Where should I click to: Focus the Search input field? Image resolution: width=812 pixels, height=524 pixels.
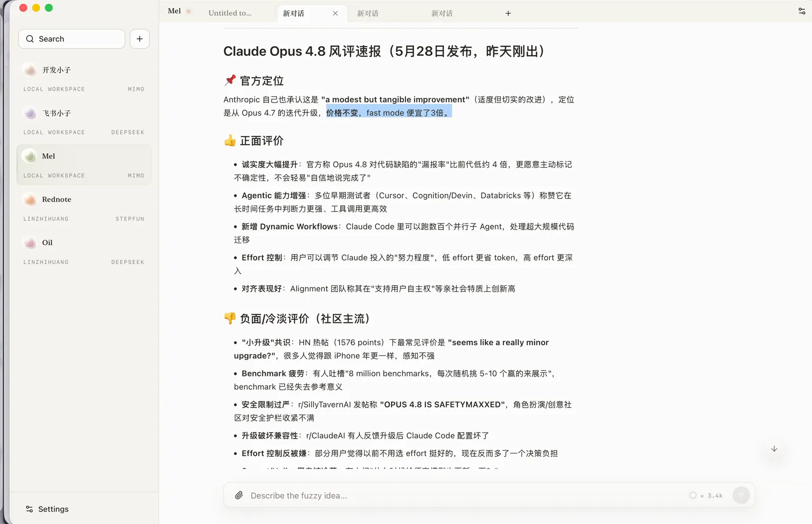tap(72, 39)
